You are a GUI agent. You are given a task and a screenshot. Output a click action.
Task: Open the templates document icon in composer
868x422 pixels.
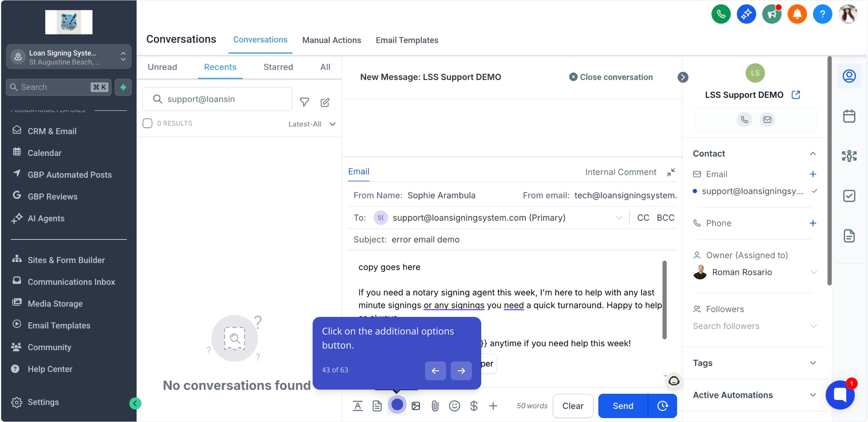377,406
